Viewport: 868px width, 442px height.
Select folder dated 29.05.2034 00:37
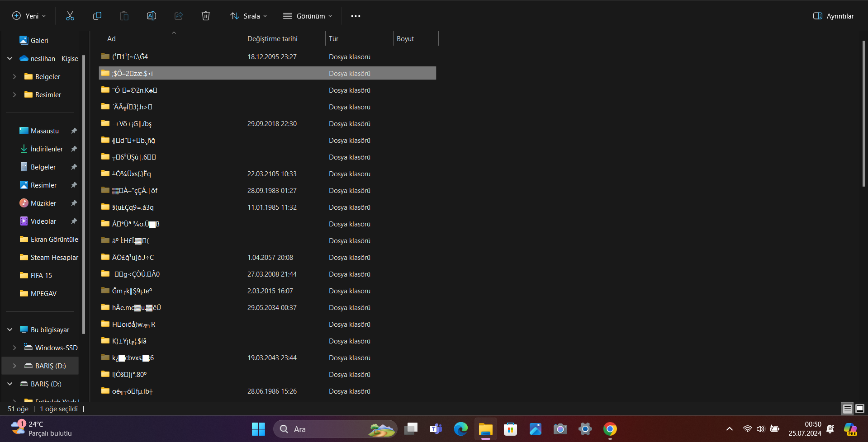tap(267, 307)
